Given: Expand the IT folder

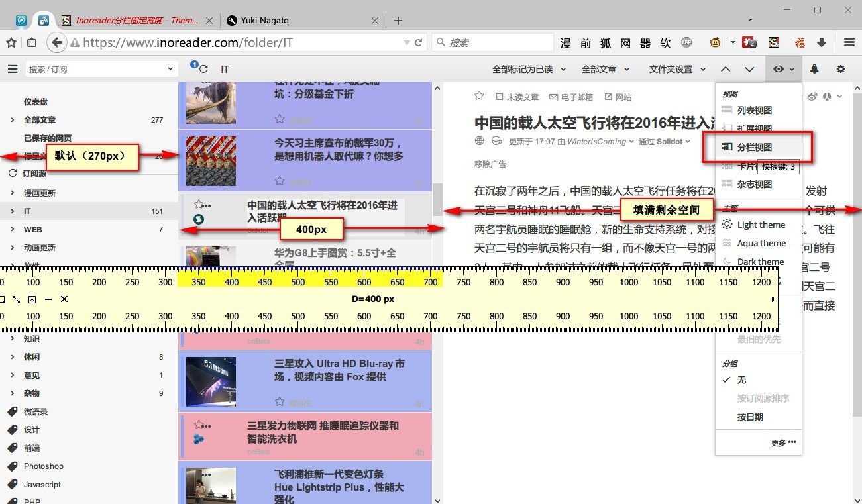Looking at the screenshot, I should pyautogui.click(x=12, y=211).
